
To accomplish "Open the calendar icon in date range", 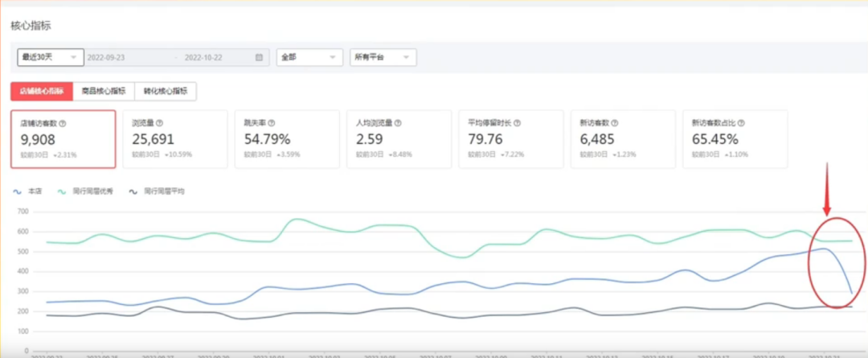I will [x=259, y=57].
